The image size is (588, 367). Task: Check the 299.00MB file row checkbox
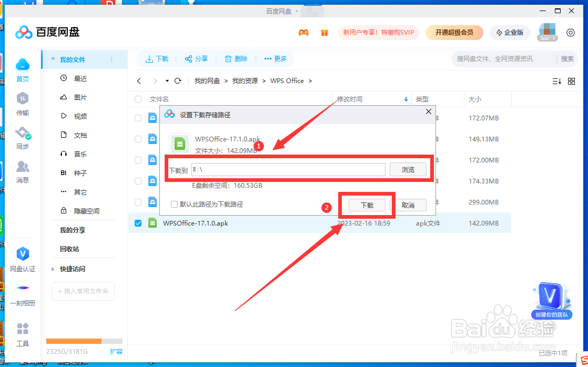138,202
